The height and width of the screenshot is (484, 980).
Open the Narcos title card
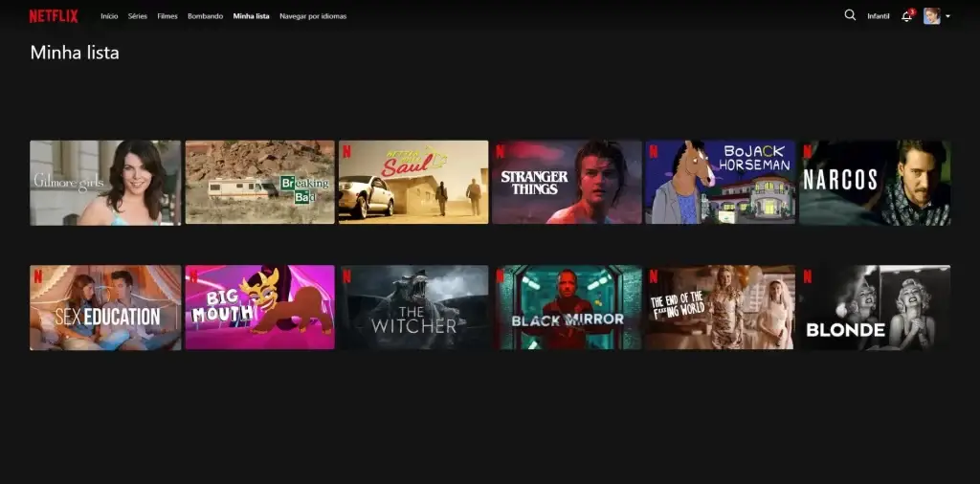coord(875,183)
